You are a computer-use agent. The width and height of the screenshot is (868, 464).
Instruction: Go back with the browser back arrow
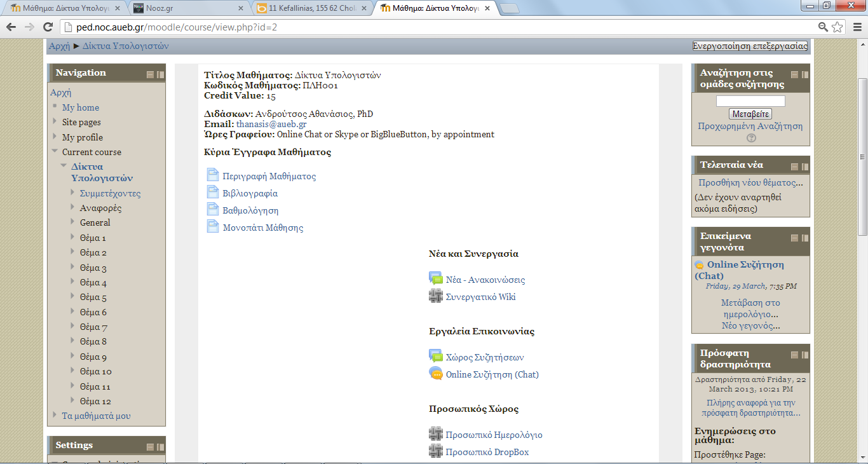point(11,27)
